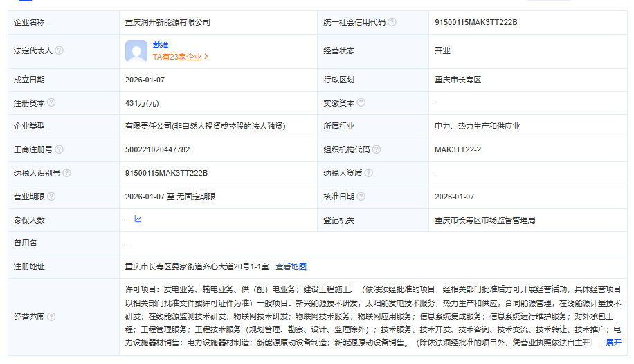Open legal representative 戴维 profile link
634x364 pixels.
pyautogui.click(x=161, y=45)
